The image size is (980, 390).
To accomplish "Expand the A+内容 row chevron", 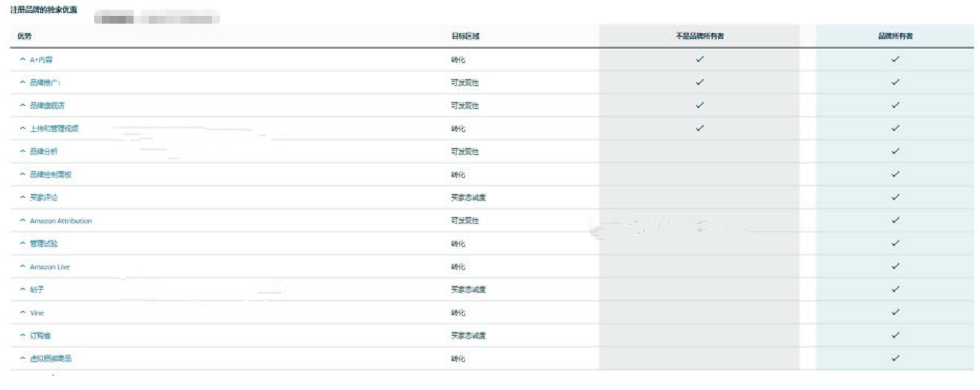I will tap(22, 59).
